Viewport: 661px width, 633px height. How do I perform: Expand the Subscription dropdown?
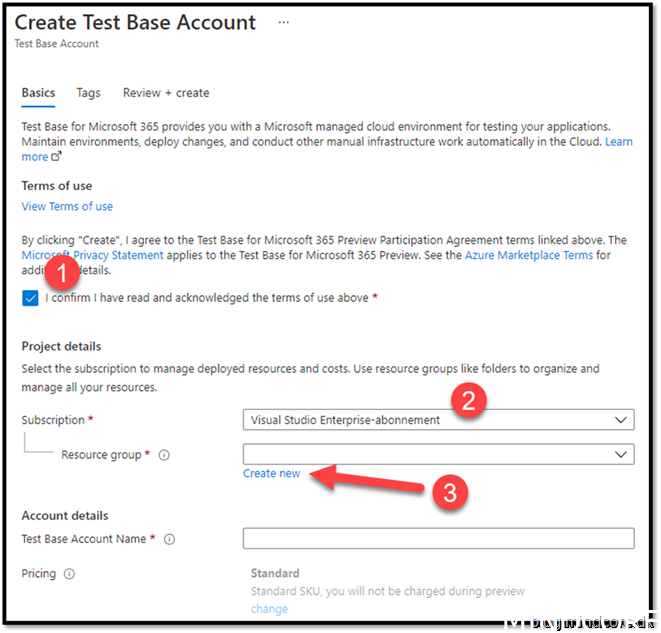point(438,420)
